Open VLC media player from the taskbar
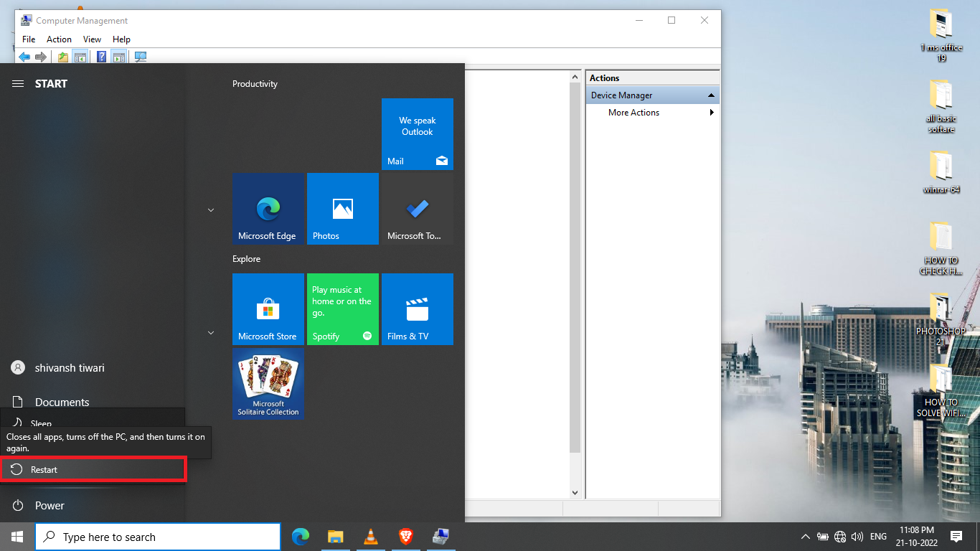 tap(371, 537)
